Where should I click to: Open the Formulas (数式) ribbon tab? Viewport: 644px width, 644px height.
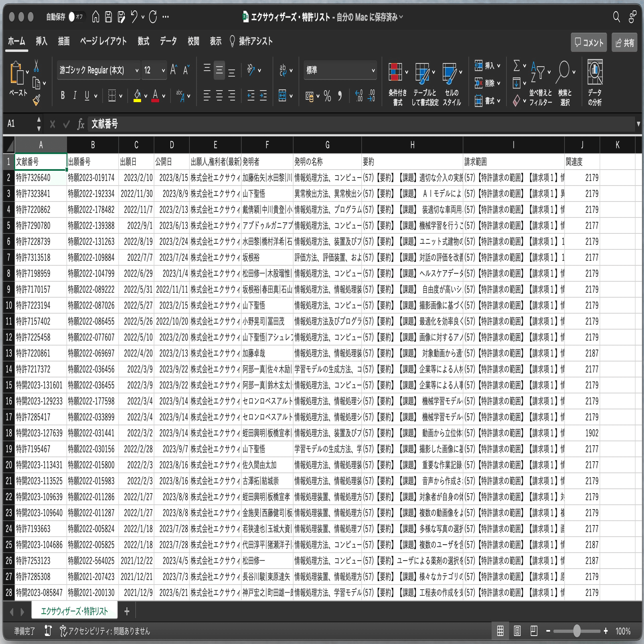143,41
